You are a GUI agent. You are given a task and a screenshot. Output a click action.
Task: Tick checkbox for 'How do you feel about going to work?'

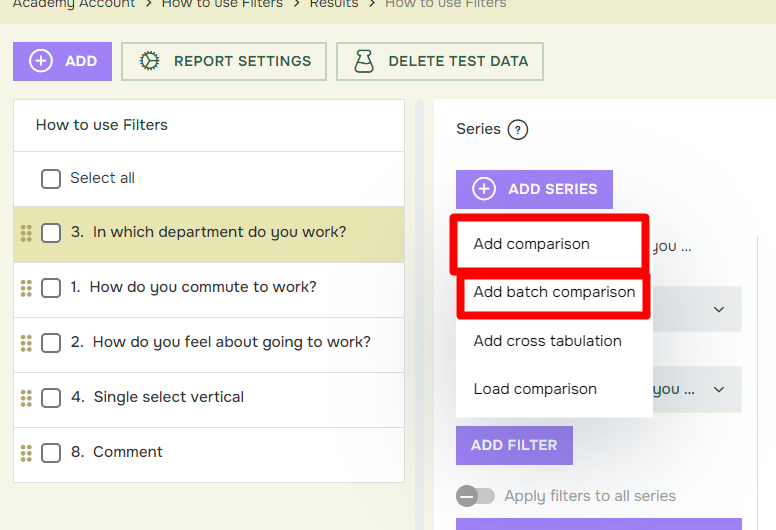[51, 343]
